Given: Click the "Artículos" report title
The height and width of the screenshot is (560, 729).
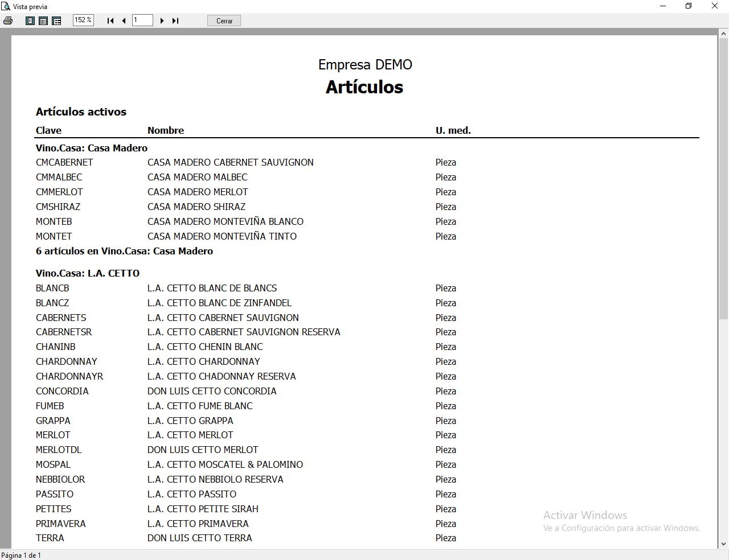Looking at the screenshot, I should (x=364, y=87).
